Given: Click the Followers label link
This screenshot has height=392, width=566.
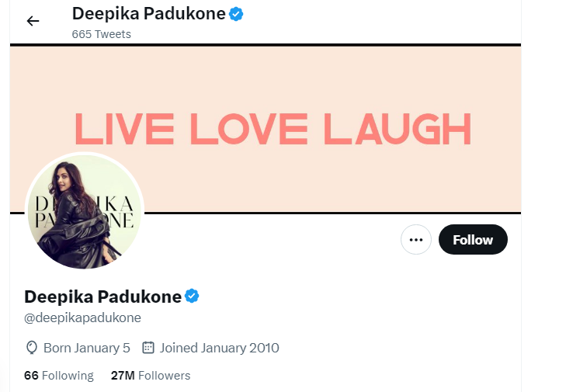Looking at the screenshot, I should click(x=164, y=376).
